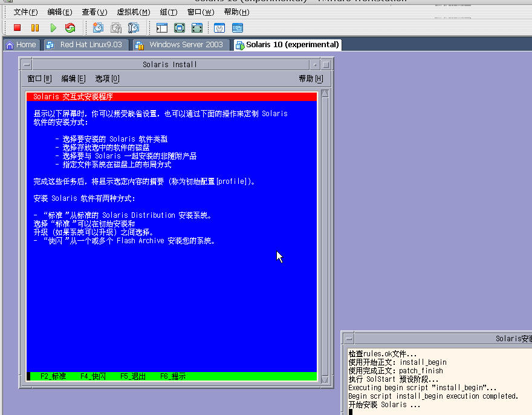Switch to the Red Hat Linux9.03 tab
Screen dimensions: 532x415
point(86,45)
